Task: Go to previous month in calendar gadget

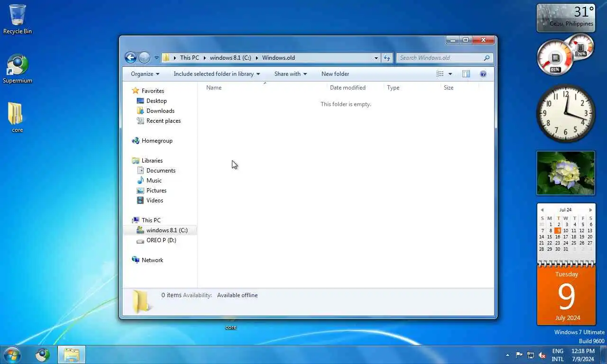Action: click(542, 210)
